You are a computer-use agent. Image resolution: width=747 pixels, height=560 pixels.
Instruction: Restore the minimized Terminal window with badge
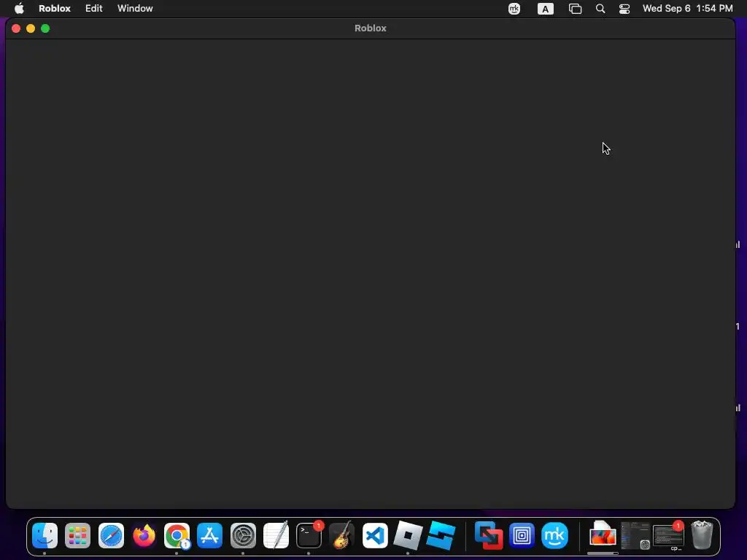coord(668,535)
